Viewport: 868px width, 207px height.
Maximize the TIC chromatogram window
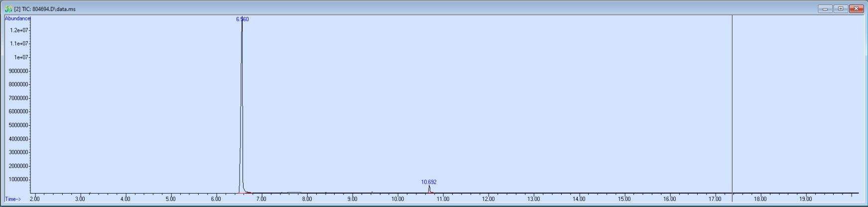(x=841, y=8)
